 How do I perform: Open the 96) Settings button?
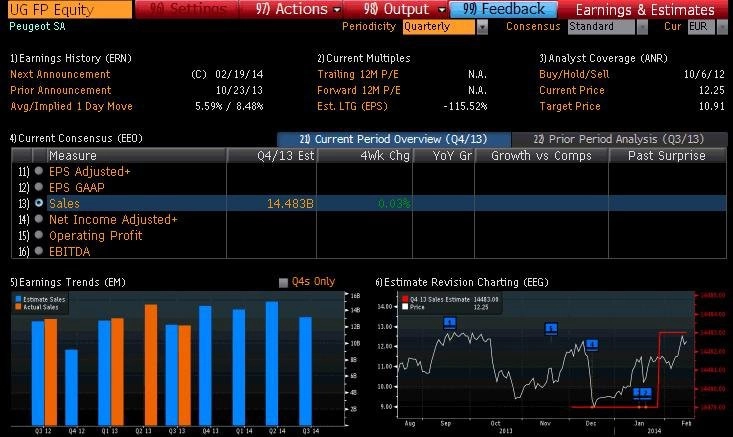187,9
